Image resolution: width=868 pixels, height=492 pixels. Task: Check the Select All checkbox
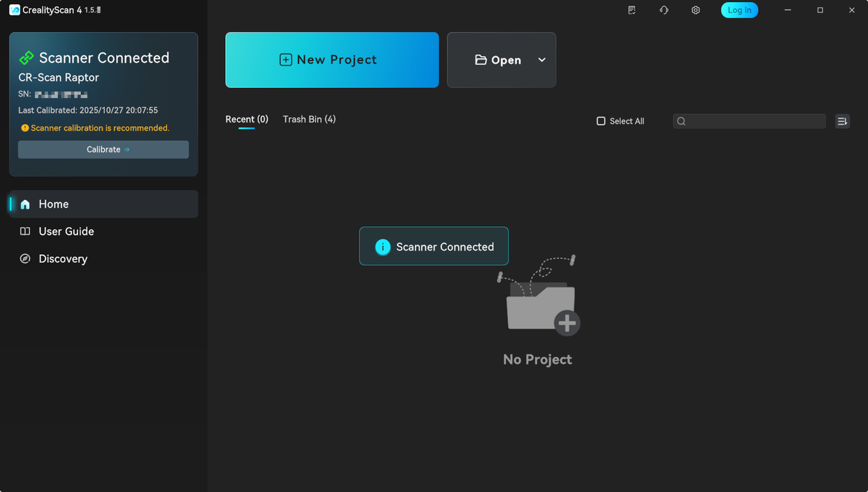[x=601, y=121]
